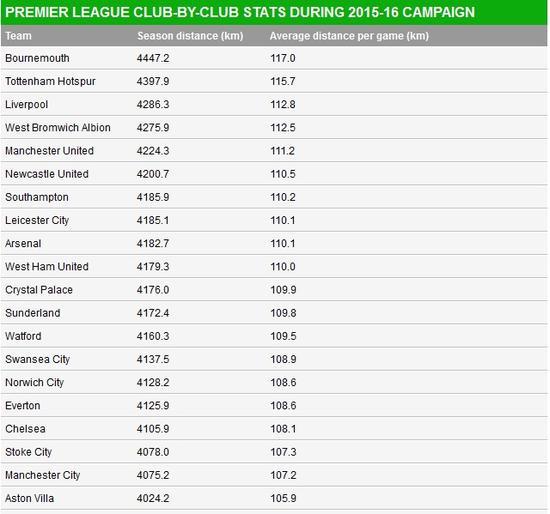Select the Leicester City team name
The image size is (550, 514).
37,220
